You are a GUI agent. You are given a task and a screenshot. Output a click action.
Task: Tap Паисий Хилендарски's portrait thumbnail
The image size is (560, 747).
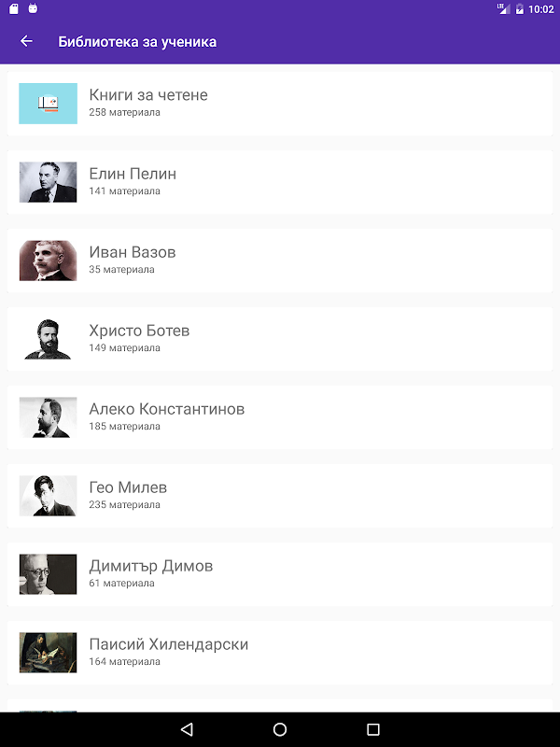[x=48, y=652]
